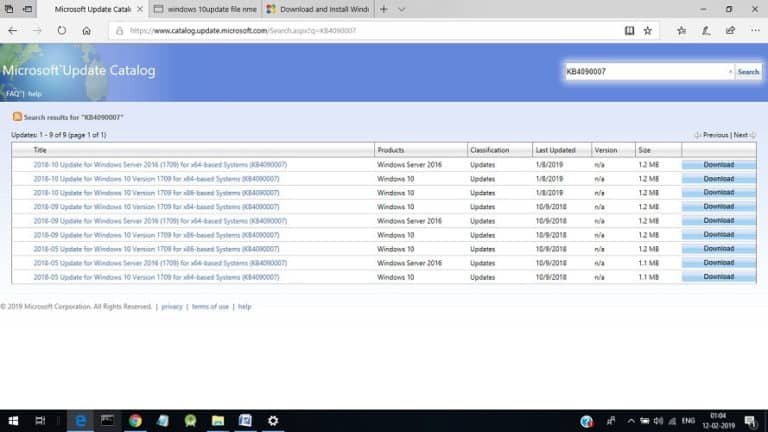Click the Back arrow in browser

[13, 31]
